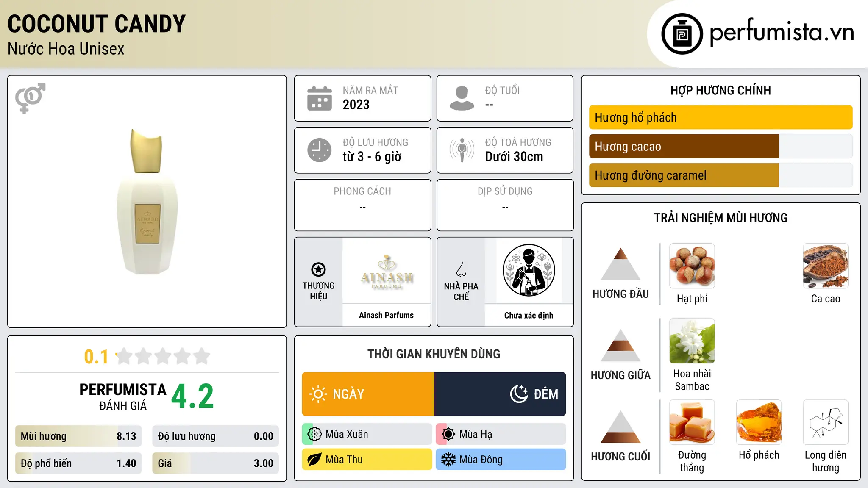Open the perfumista.vn site name
The width and height of the screenshot is (868, 488).
782,32
